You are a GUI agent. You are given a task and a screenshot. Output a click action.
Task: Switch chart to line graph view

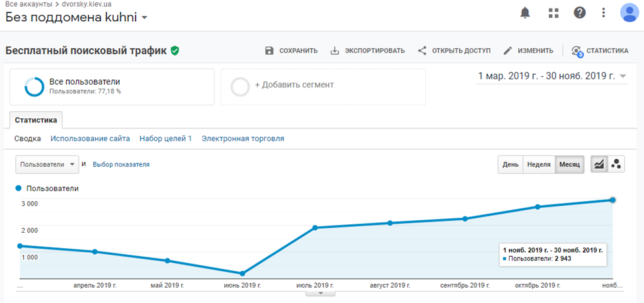tap(599, 165)
